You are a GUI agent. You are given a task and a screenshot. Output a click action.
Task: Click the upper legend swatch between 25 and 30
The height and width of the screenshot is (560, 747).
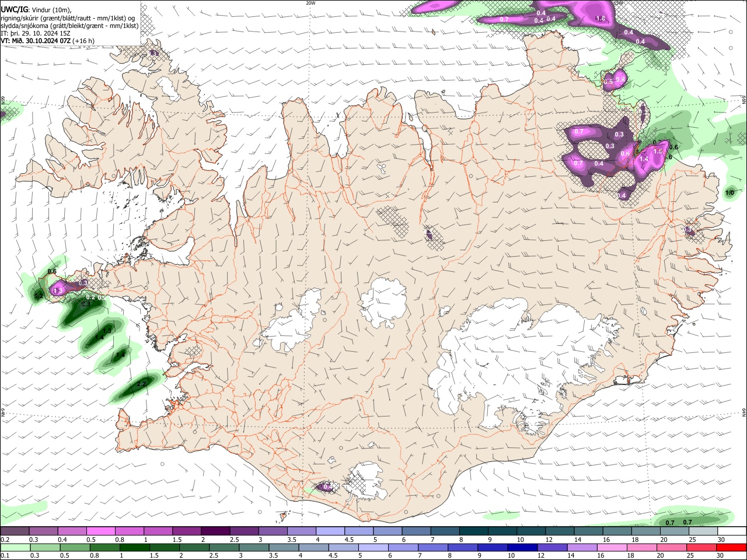click(x=703, y=531)
